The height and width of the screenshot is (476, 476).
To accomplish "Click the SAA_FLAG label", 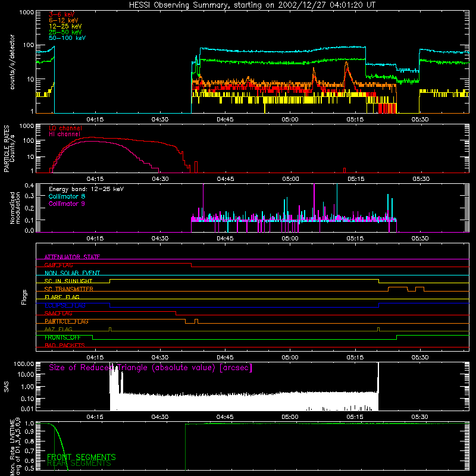I will (x=58, y=314).
